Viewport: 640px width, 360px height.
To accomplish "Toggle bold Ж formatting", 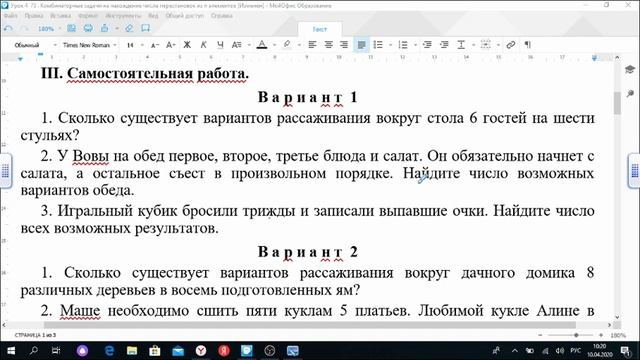I will [x=187, y=45].
